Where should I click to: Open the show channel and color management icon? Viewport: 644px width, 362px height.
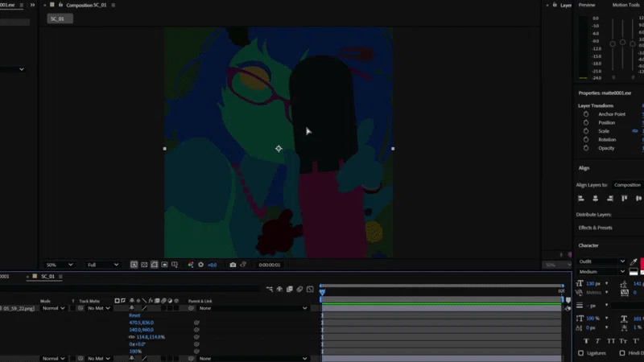[191, 265]
